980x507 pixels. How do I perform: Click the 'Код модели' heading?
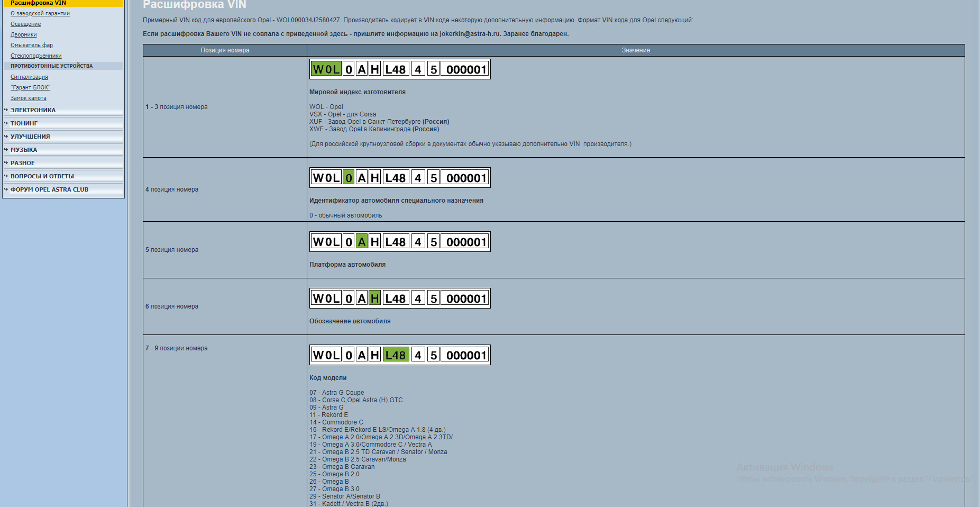[x=328, y=378]
